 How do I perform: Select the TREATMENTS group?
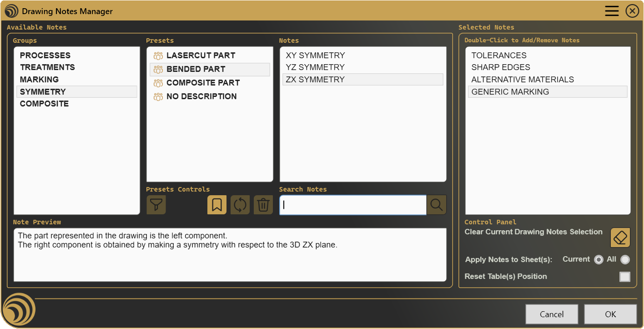[77, 67]
